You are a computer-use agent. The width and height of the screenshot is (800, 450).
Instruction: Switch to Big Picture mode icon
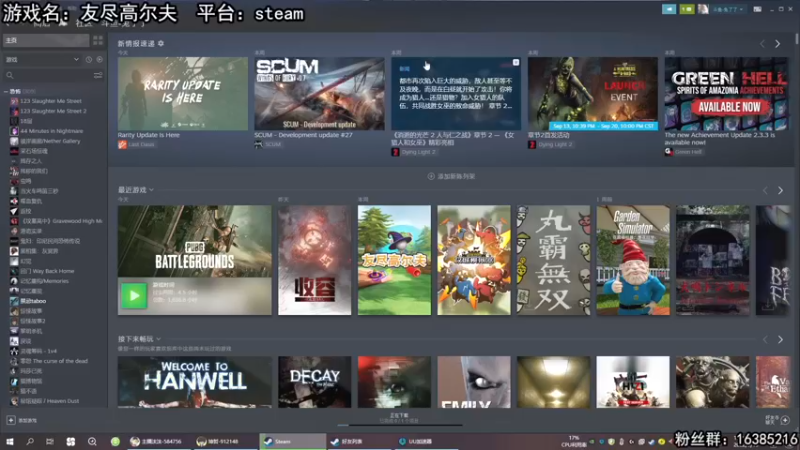[x=758, y=9]
